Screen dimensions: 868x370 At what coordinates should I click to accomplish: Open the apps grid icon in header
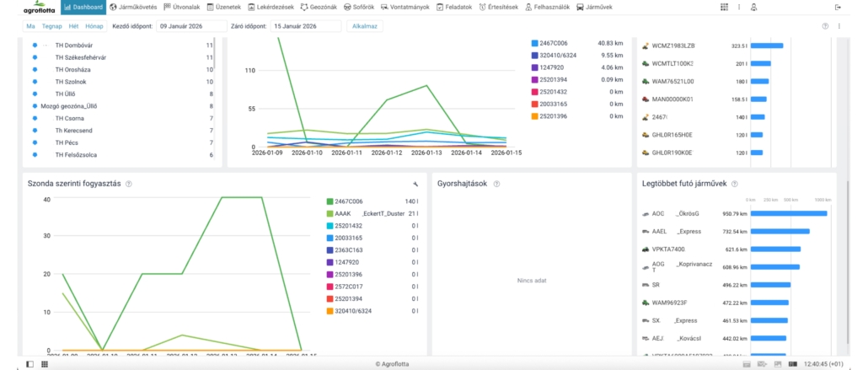tap(725, 8)
